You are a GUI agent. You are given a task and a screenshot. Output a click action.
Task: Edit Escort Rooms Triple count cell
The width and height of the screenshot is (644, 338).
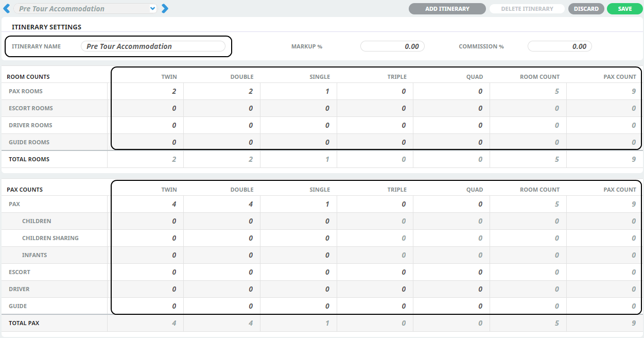pos(375,108)
